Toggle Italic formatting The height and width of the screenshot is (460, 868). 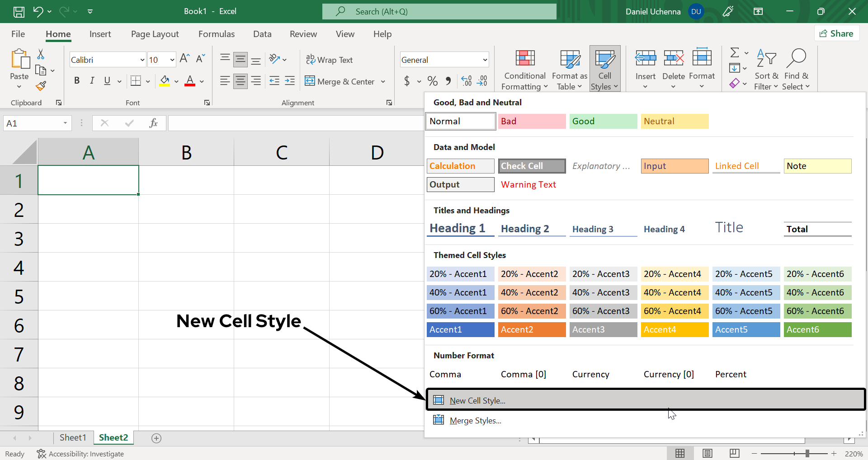[x=92, y=81]
